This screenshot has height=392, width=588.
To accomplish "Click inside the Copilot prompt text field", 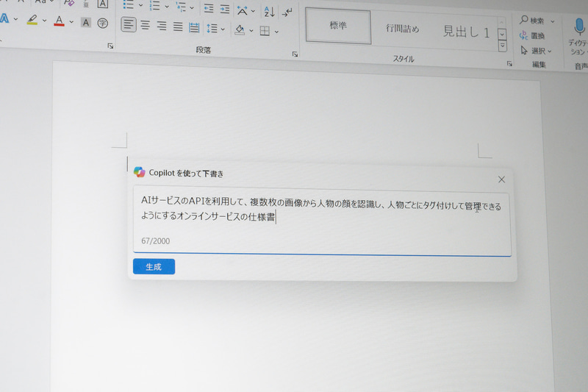I will pos(322,221).
